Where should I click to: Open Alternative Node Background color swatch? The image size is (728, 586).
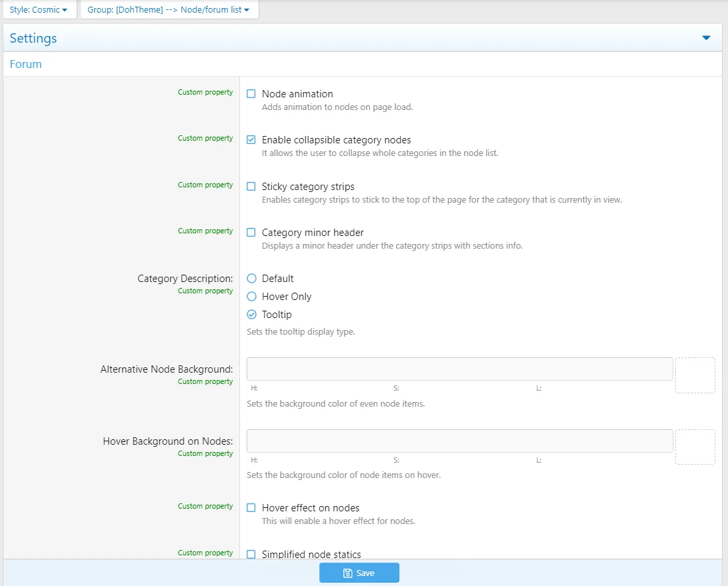coord(695,375)
